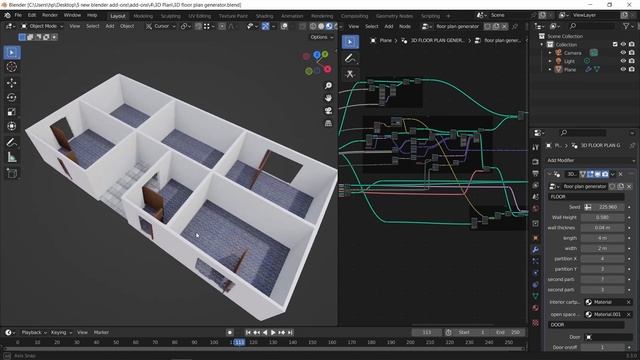Toggle Collection visibility eye in outliner

(623, 44)
